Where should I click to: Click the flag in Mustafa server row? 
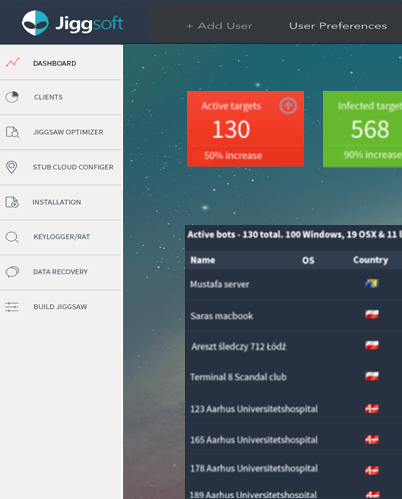click(372, 283)
